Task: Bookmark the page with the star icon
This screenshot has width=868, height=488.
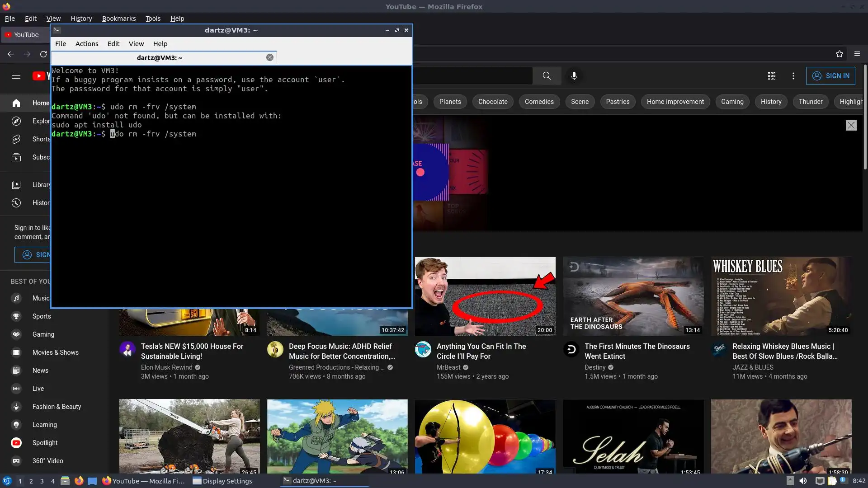Action: pyautogui.click(x=840, y=54)
